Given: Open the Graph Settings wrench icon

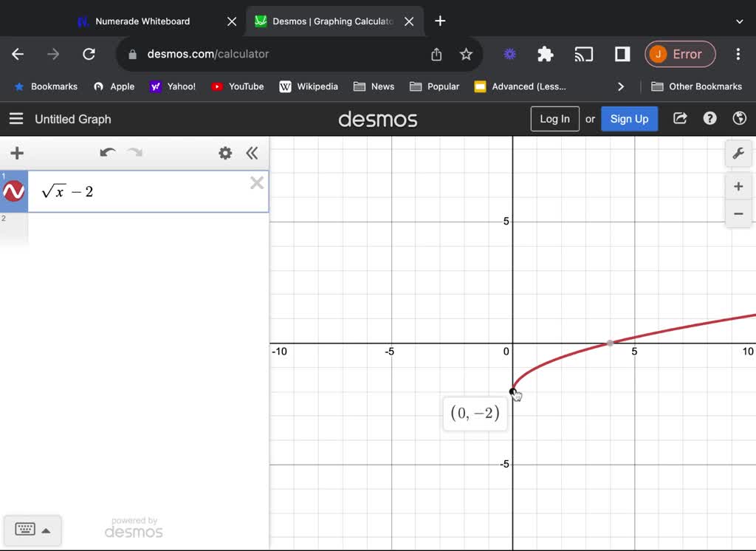Looking at the screenshot, I should point(738,154).
